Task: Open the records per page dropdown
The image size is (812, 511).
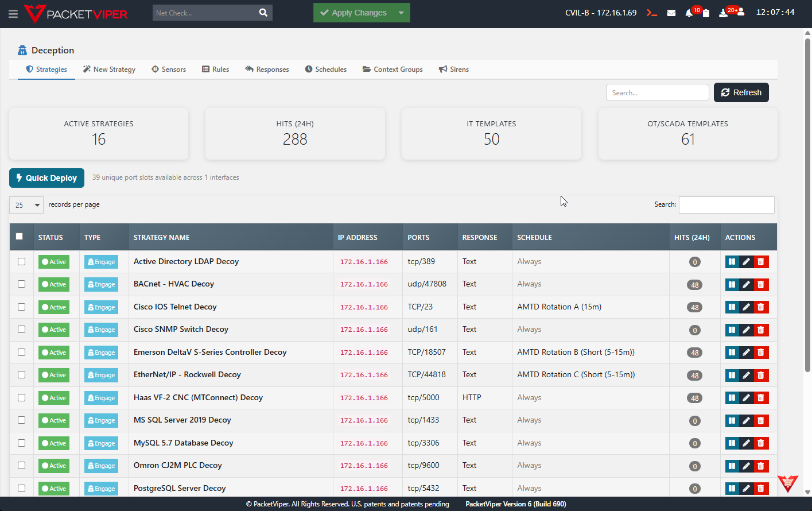Action: click(26, 205)
